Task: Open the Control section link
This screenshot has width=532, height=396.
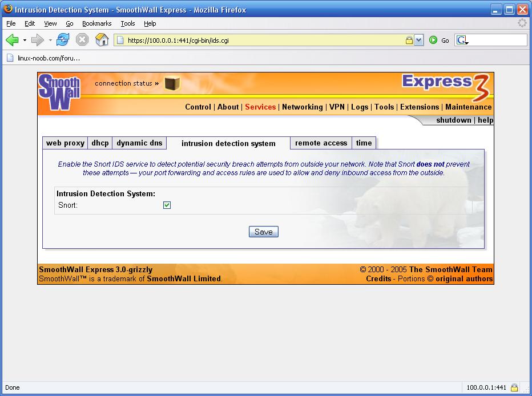Action: coord(198,107)
